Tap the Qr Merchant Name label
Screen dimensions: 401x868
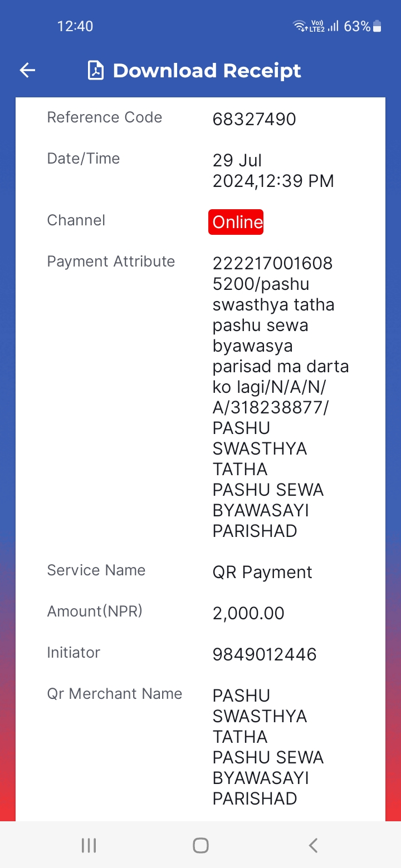(x=115, y=694)
